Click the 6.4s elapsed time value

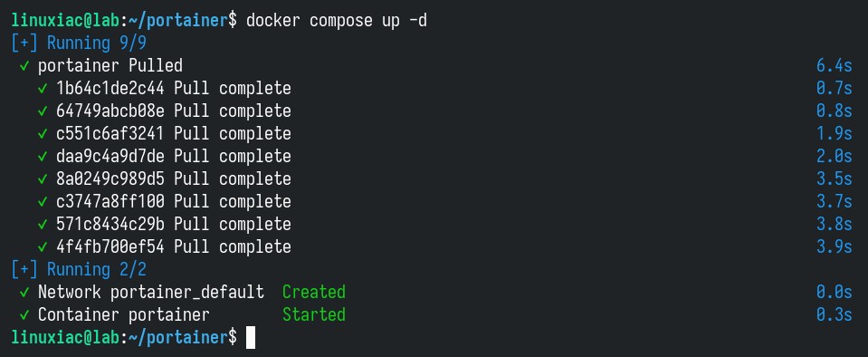pos(835,66)
